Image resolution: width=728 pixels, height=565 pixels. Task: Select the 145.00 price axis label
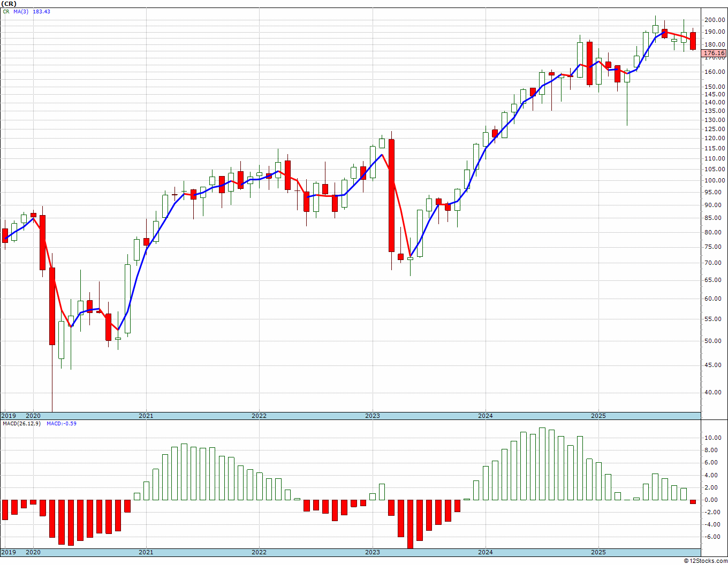(715, 95)
